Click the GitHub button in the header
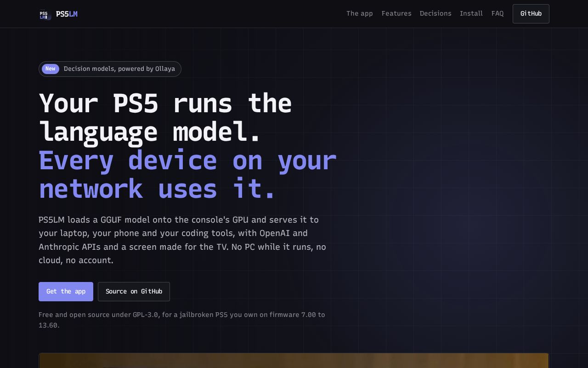The width and height of the screenshot is (588, 368). pyautogui.click(x=531, y=14)
